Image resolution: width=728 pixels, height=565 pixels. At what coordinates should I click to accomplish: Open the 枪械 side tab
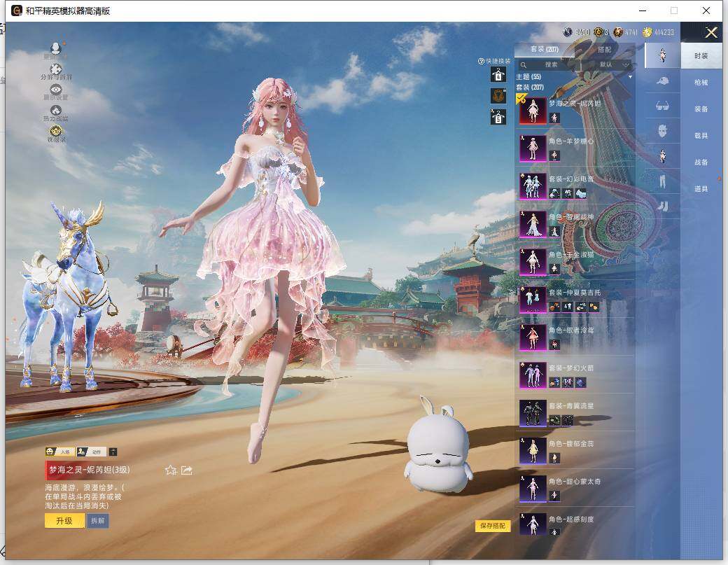[x=701, y=82]
